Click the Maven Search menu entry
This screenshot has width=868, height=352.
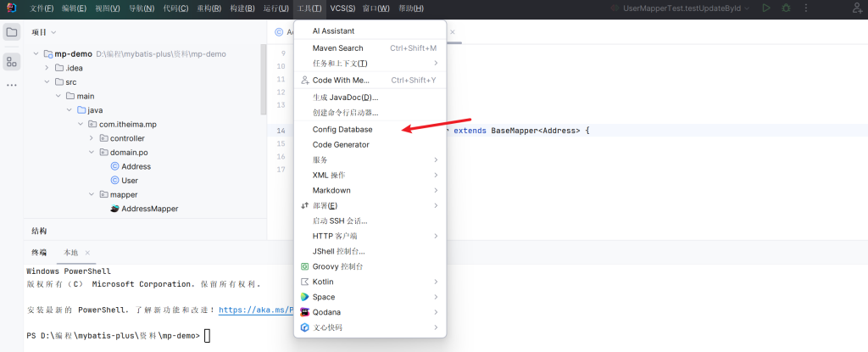pyautogui.click(x=337, y=48)
